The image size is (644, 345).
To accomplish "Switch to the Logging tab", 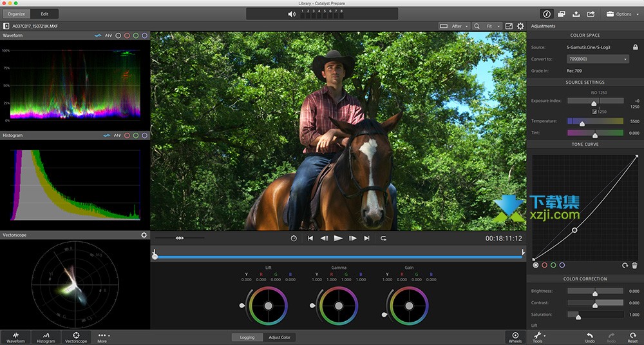I will [x=247, y=337].
